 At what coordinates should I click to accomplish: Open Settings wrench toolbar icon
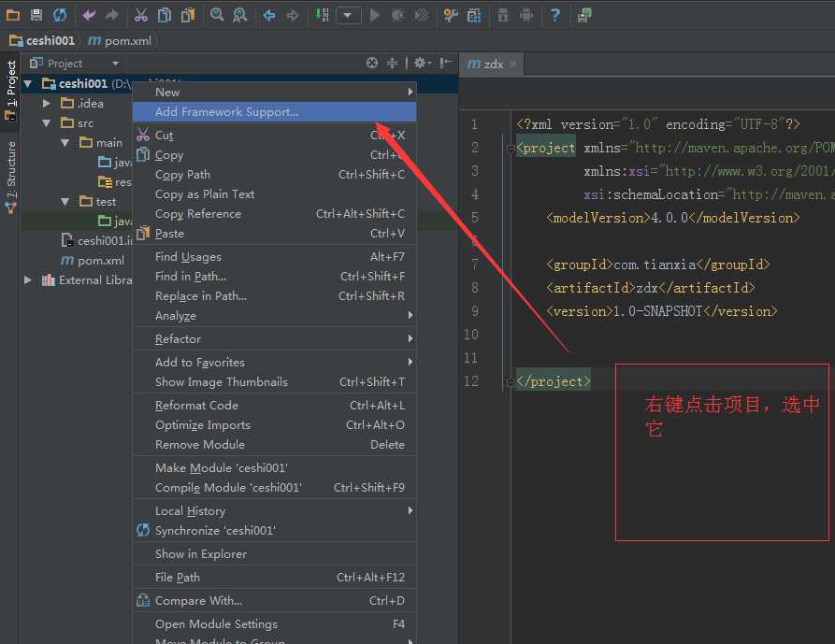[x=451, y=16]
